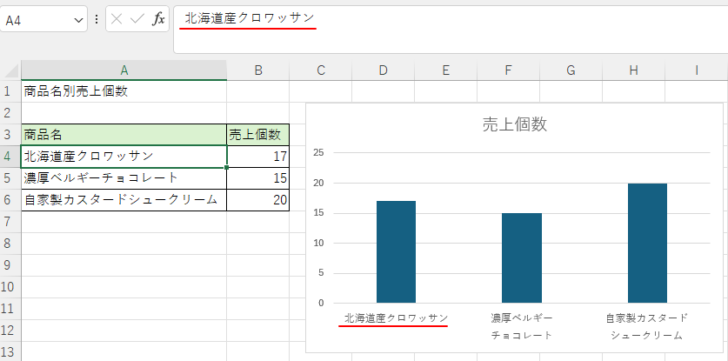Select row 1 header
The width and height of the screenshot is (728, 361).
[10, 91]
